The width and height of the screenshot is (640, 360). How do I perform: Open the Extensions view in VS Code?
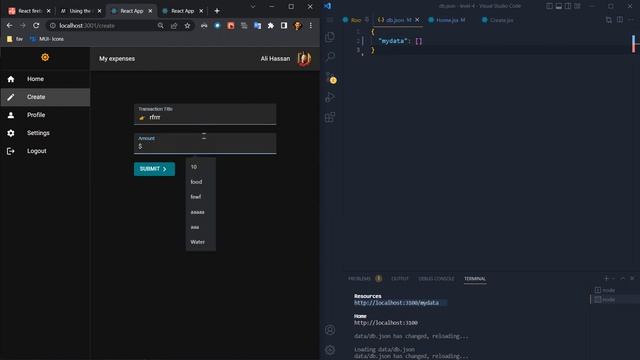[330, 118]
